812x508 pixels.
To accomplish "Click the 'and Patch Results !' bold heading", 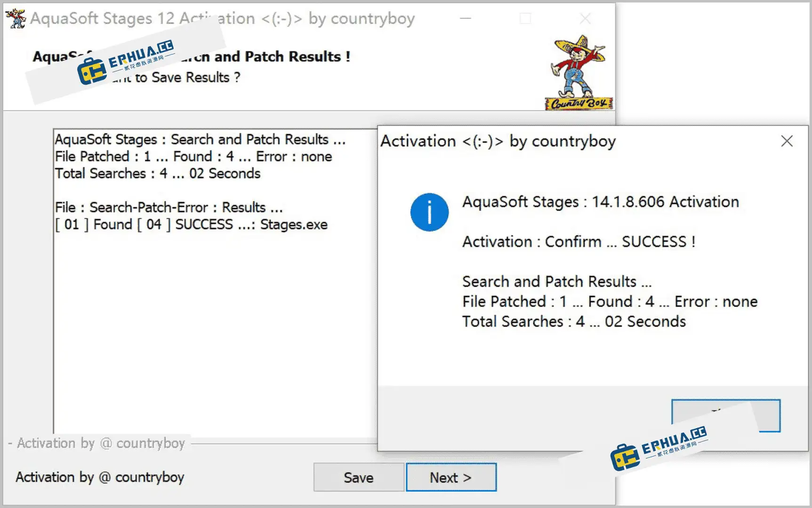I will pos(282,56).
